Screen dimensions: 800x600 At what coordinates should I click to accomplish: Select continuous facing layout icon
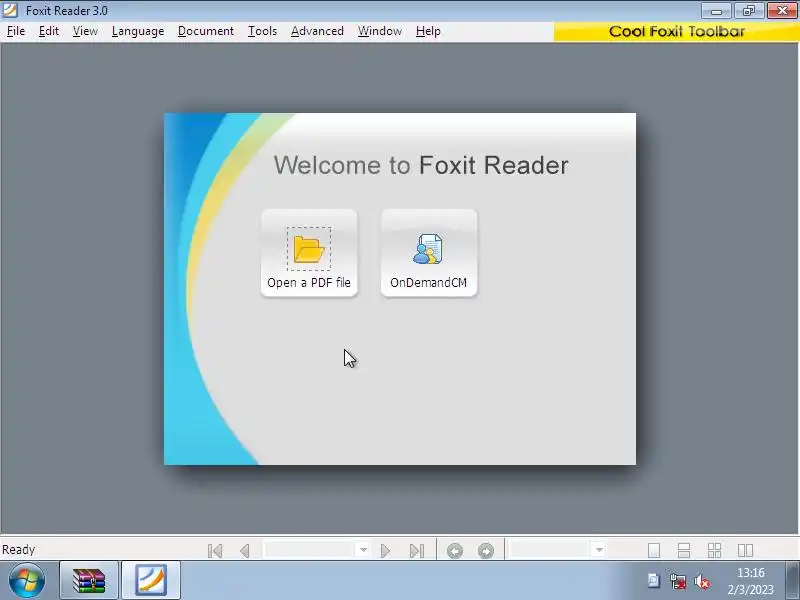(x=714, y=551)
